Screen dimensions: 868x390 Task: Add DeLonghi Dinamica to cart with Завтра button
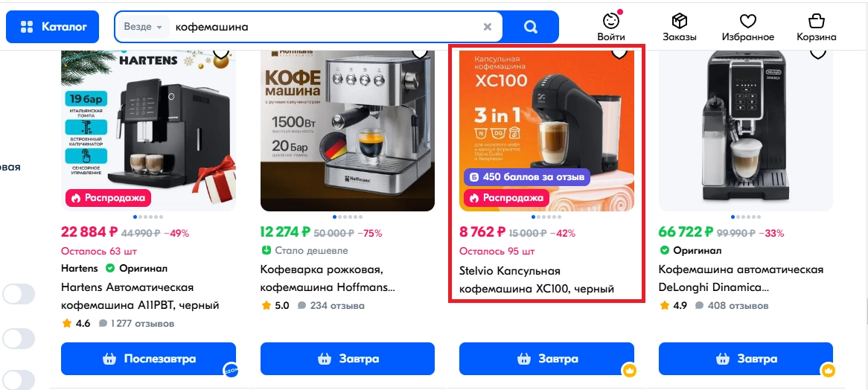click(x=746, y=359)
